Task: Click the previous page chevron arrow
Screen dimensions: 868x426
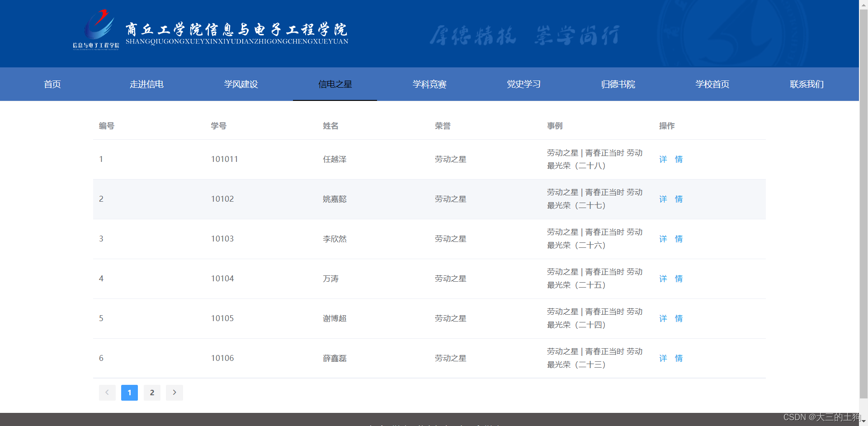Action: [107, 393]
